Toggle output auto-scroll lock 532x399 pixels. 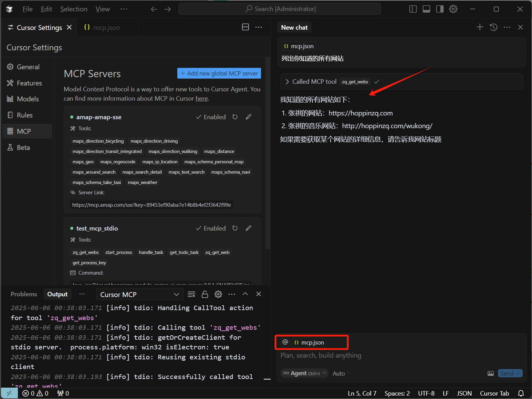click(x=205, y=294)
